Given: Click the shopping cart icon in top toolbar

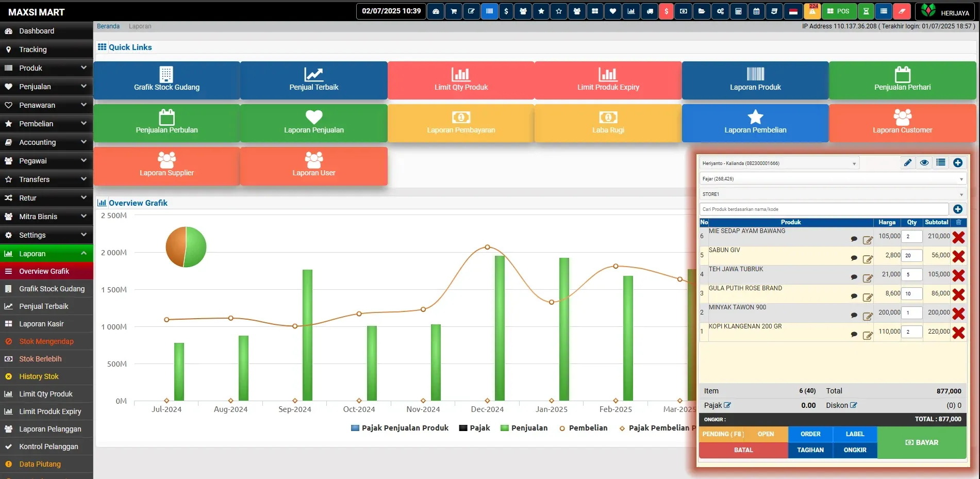Looking at the screenshot, I should pos(454,11).
